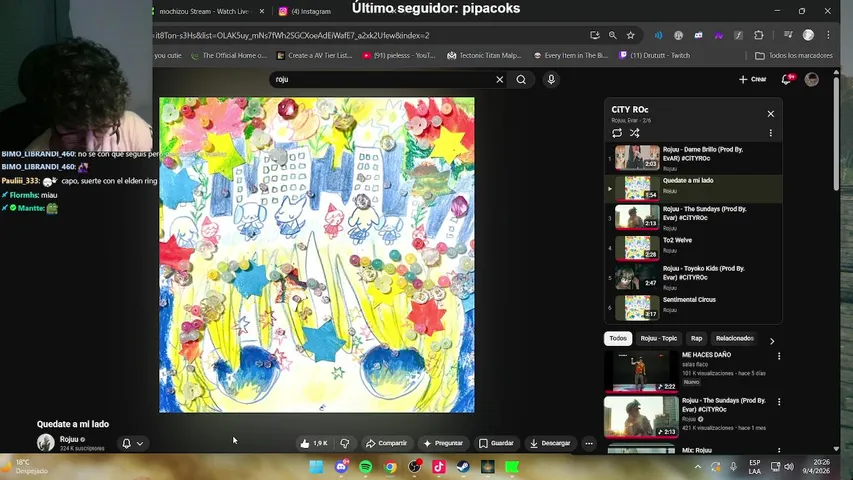The height and width of the screenshot is (480, 853).
Task: Play To2 Welve from the playlist
Action: [693, 248]
